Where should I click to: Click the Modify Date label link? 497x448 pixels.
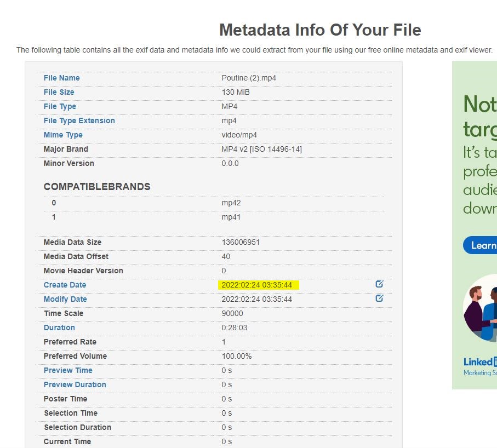tap(65, 299)
